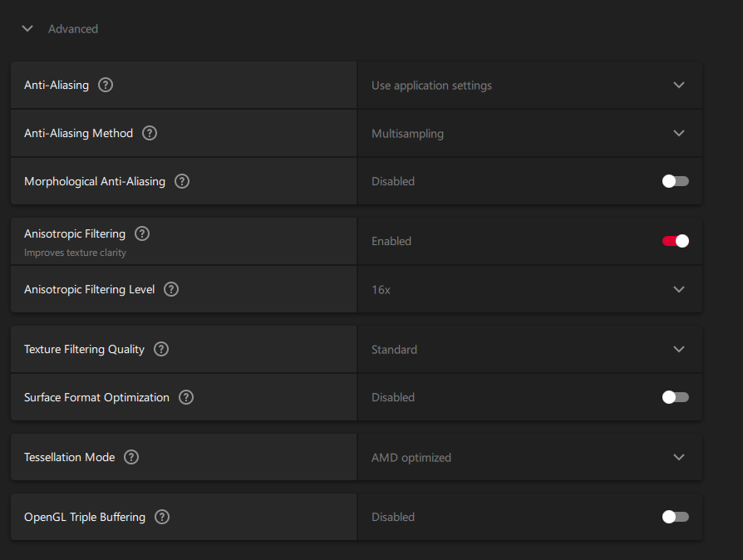Click the help icon beside Anti-Aliasing
Viewport: 743px width, 560px height.
pyautogui.click(x=106, y=85)
